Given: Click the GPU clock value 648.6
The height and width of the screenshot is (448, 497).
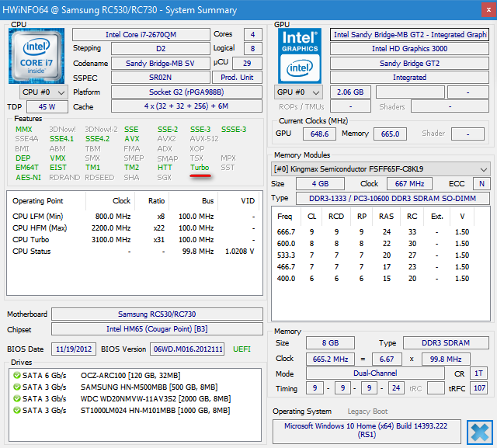Looking at the screenshot, I should (x=319, y=134).
